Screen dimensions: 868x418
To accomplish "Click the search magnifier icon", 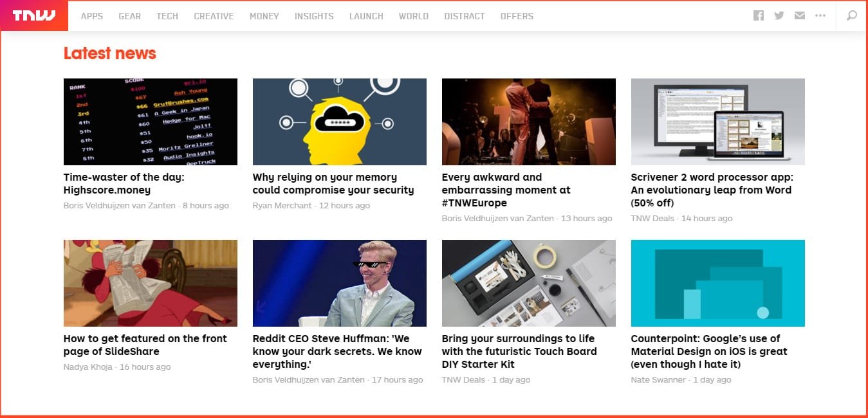I will tap(852, 15).
